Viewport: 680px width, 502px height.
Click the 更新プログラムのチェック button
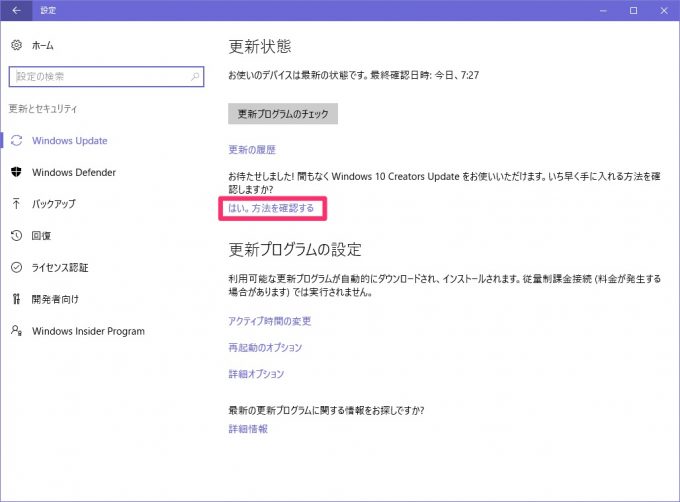283,114
